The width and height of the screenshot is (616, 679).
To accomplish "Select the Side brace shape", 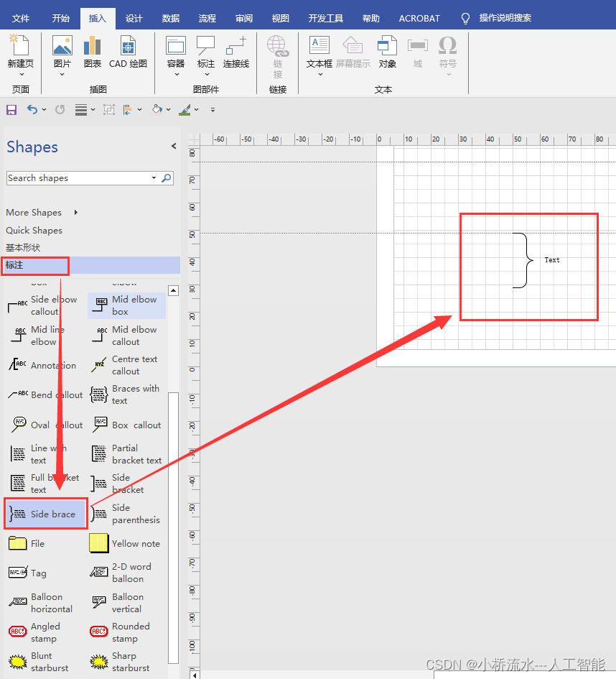I will tap(46, 514).
